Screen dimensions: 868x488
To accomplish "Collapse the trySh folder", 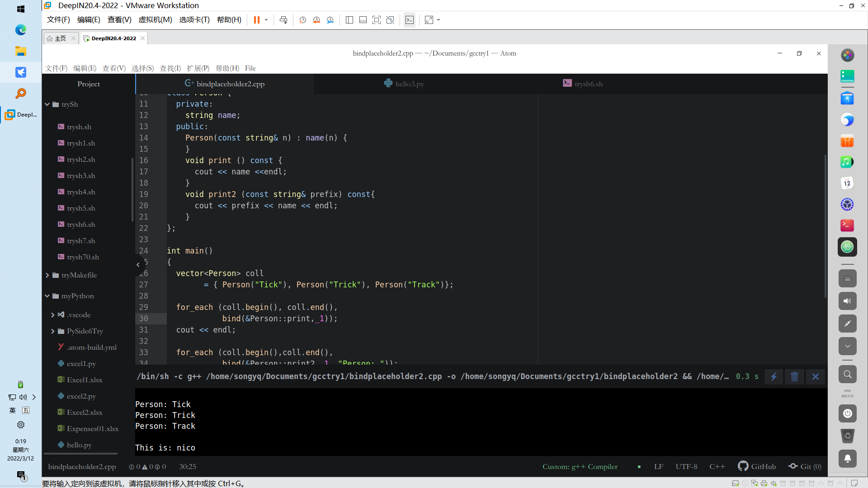I will tap(47, 104).
